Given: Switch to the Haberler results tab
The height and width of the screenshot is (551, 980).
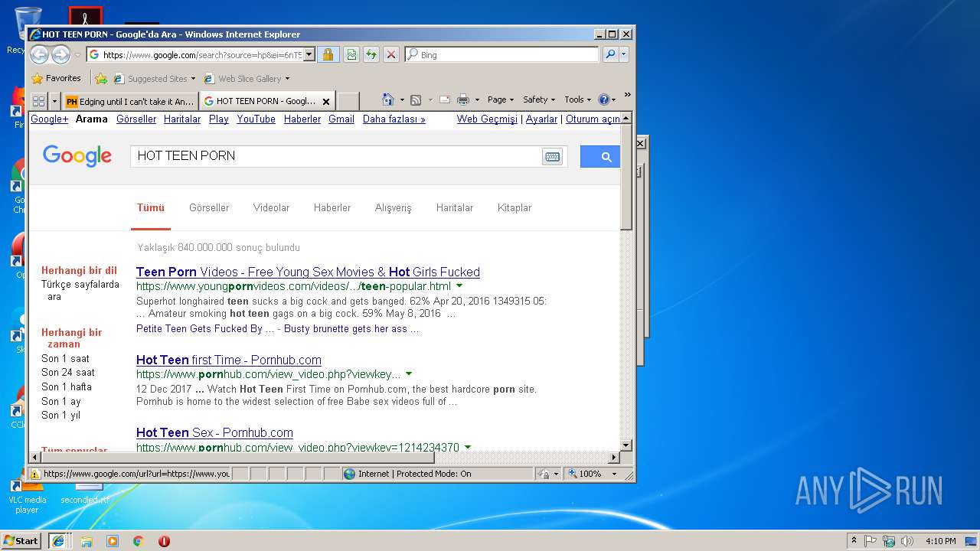Looking at the screenshot, I should pos(332,207).
